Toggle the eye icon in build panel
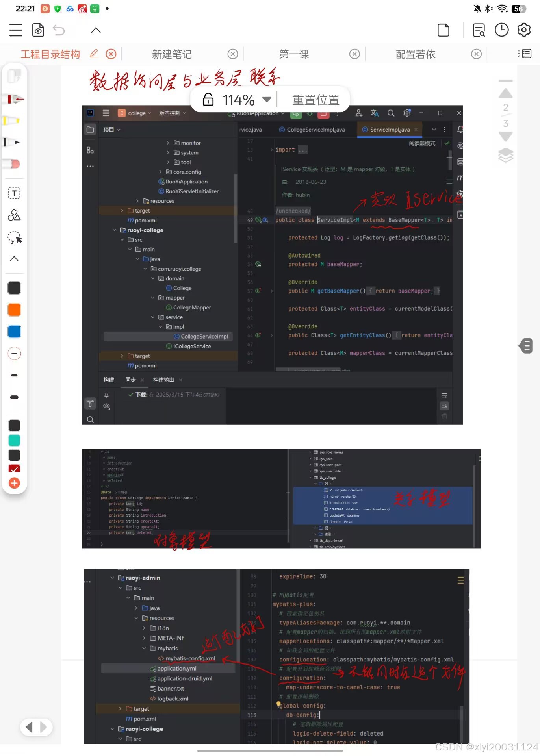This screenshot has height=756, width=540. [x=106, y=406]
